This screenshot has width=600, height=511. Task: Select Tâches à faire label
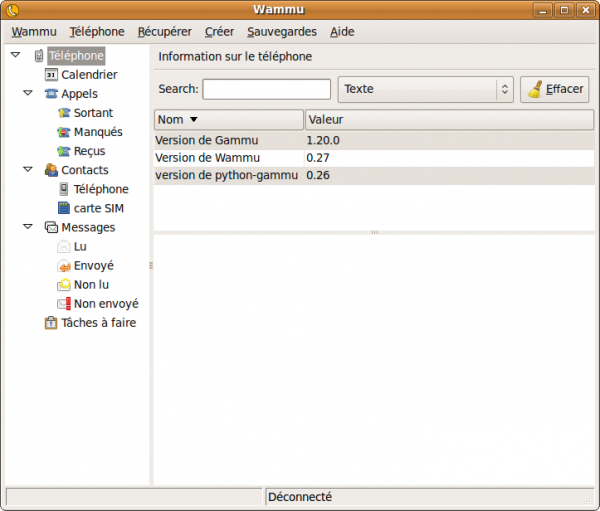[99, 323]
